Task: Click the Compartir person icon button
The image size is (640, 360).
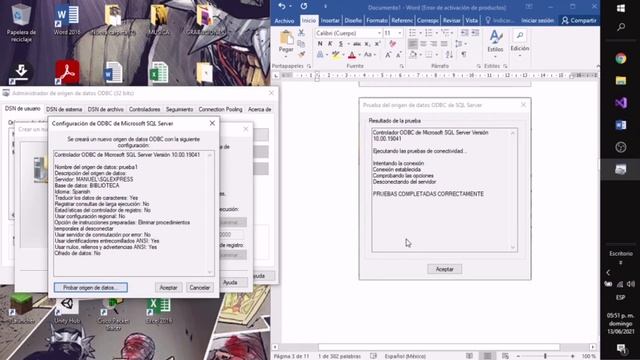Action: [x=579, y=20]
